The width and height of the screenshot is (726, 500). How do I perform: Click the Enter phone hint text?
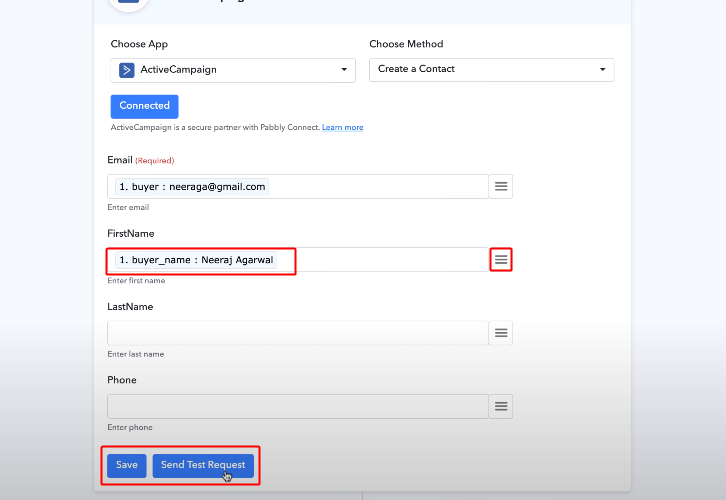coord(130,427)
